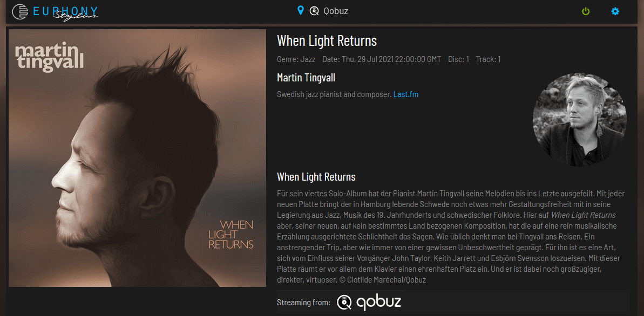Screen dimensions: 644x316
Task: Click the circular Martin Tingvall artist photo
Action: [580, 120]
